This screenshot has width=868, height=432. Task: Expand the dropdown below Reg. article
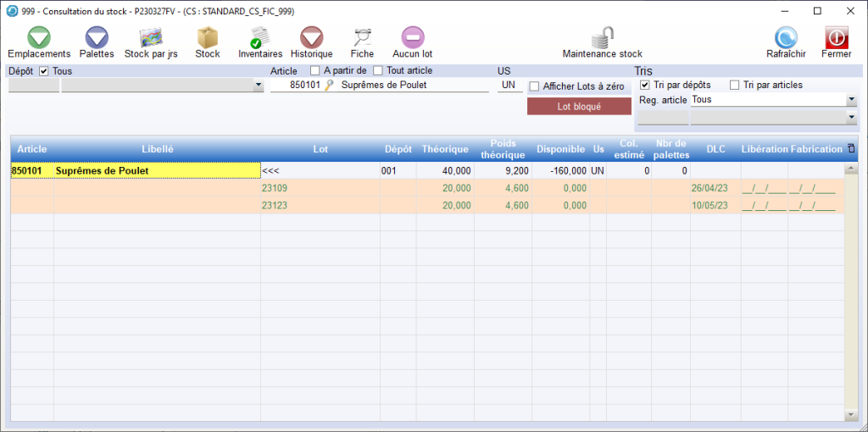pyautogui.click(x=851, y=117)
